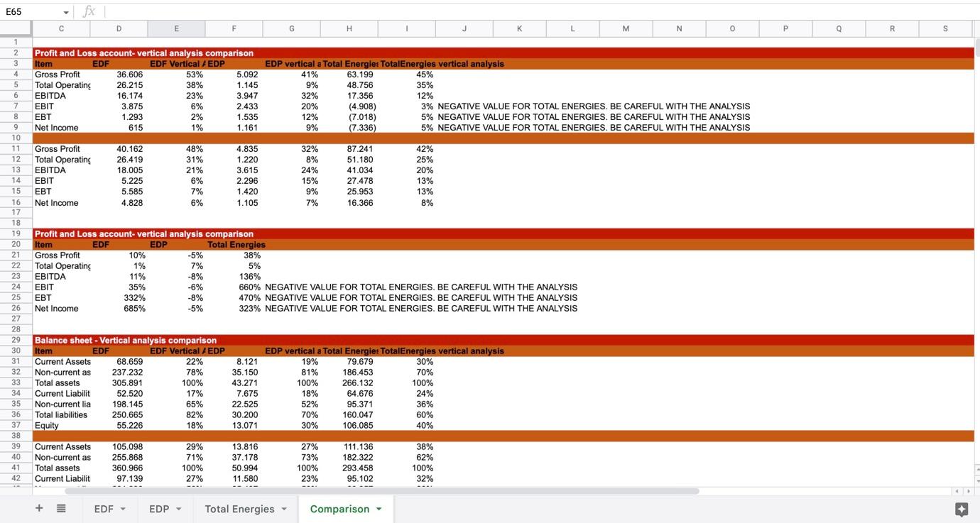Screen dimensions: 980x523
Task: Select the Total assets value 305.891
Action: pos(119,383)
